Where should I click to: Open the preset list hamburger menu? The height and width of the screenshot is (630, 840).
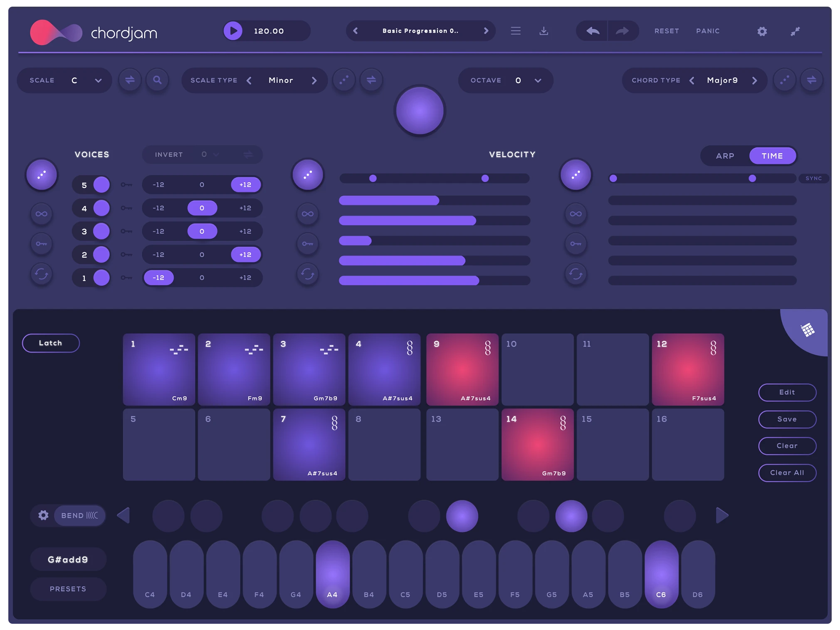coord(515,31)
